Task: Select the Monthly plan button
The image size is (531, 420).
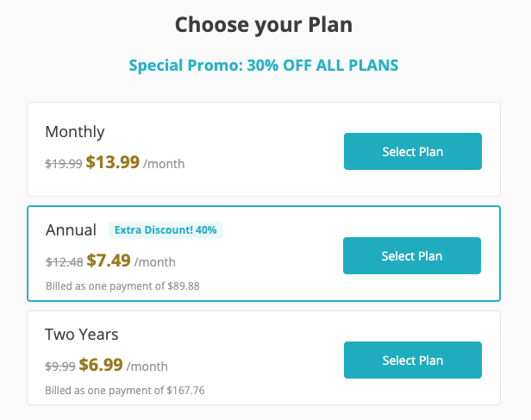Action: click(x=412, y=152)
